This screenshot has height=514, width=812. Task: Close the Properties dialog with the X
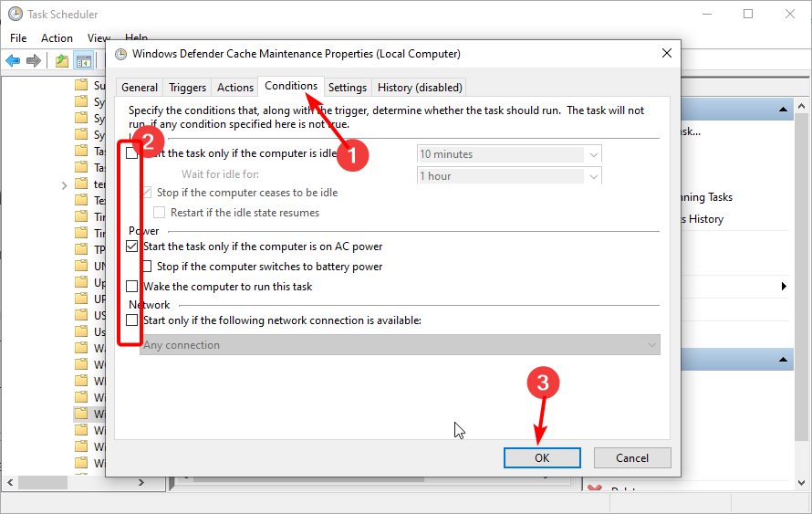[x=667, y=53]
